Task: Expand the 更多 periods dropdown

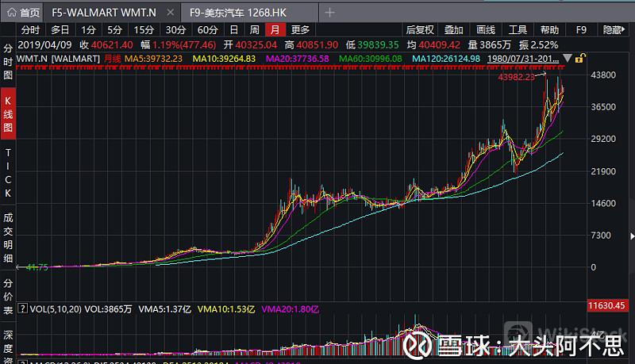Action: 300,30
